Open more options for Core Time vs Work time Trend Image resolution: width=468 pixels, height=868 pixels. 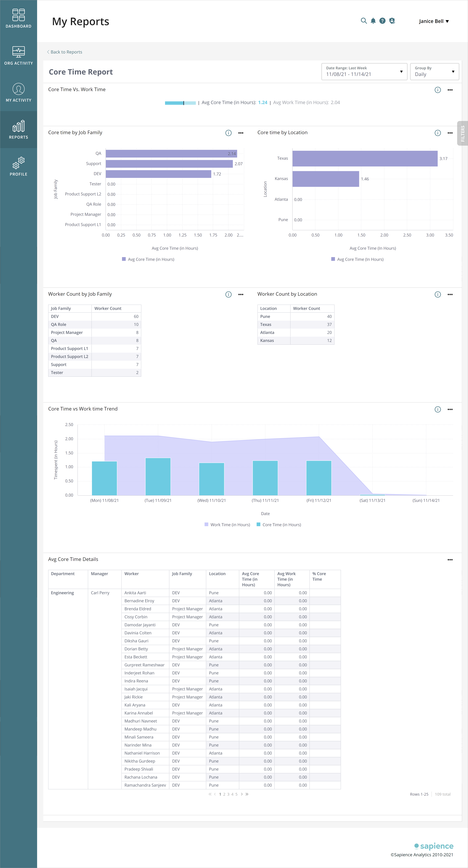tap(450, 409)
